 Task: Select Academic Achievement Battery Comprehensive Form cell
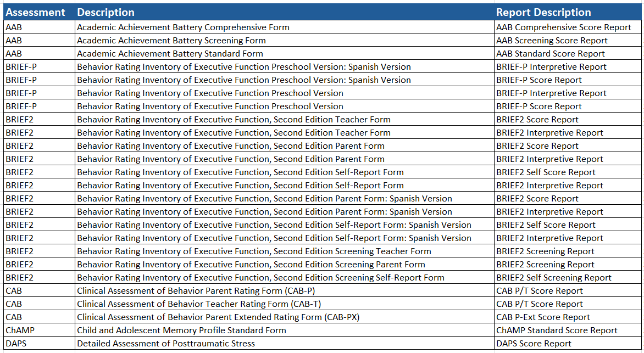coord(285,27)
